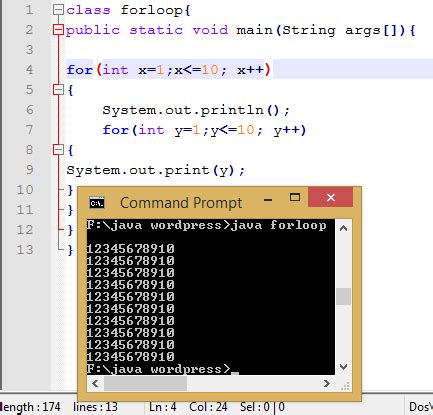Click the inner 'for(int y=1' loop line
The width and height of the screenshot is (433, 415).
(x=204, y=130)
